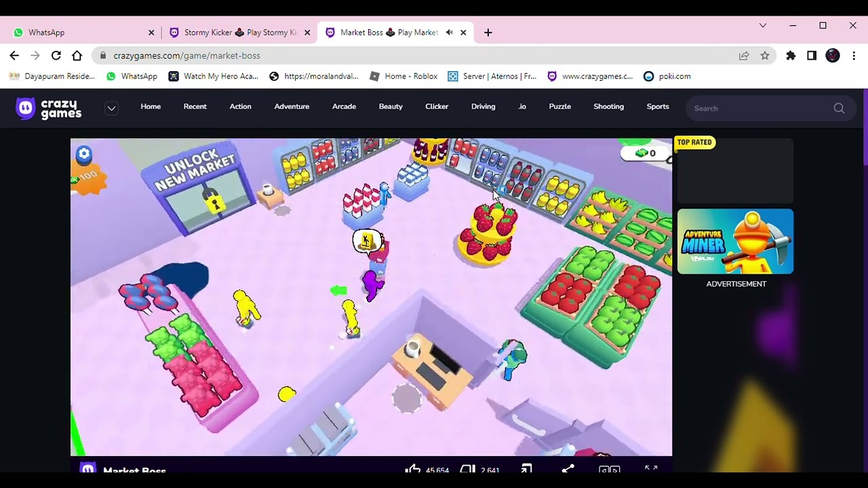Open the Server | Aternos bookmark
Viewport: 868px width, 488px height.
pos(492,77)
